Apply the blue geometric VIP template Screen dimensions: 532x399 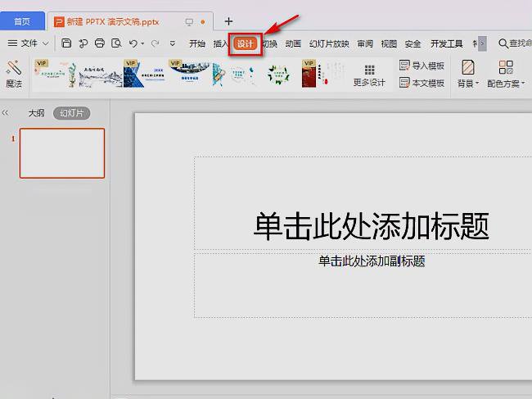145,74
